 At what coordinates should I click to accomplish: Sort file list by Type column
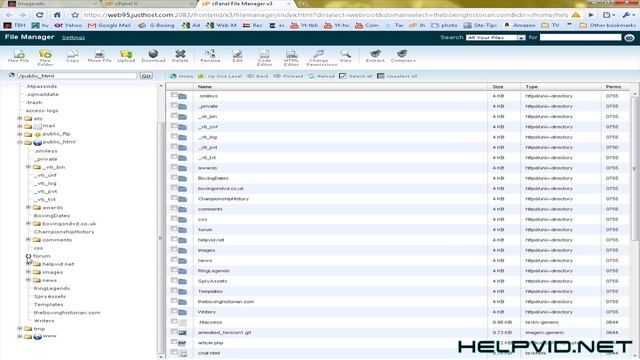[x=531, y=87]
